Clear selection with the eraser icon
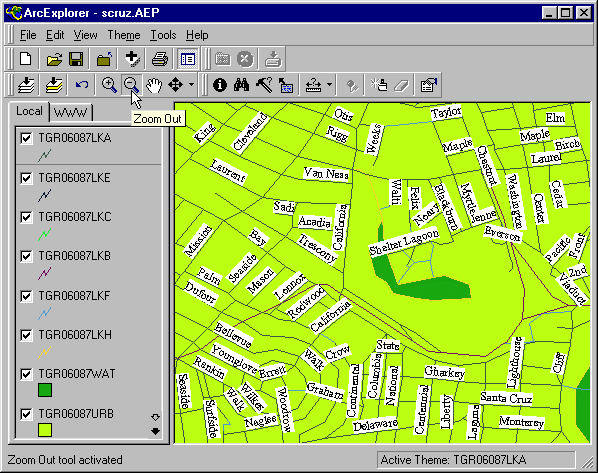Image resolution: width=598 pixels, height=473 pixels. click(x=402, y=85)
